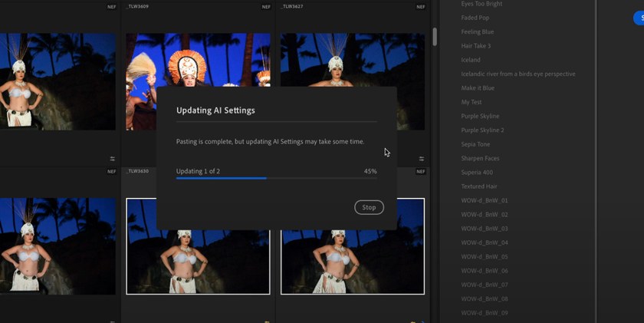Apply the Sharpen Faces preset
The height and width of the screenshot is (323, 644).
(480, 158)
